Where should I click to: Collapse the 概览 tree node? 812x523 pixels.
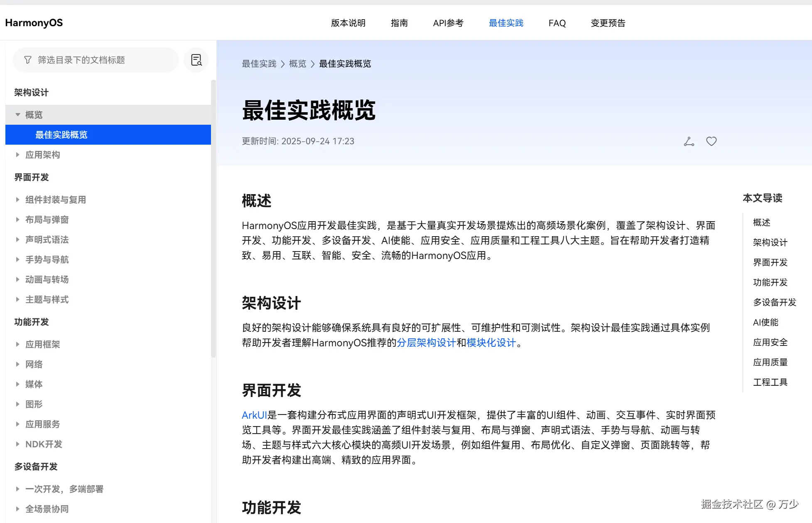pos(18,115)
